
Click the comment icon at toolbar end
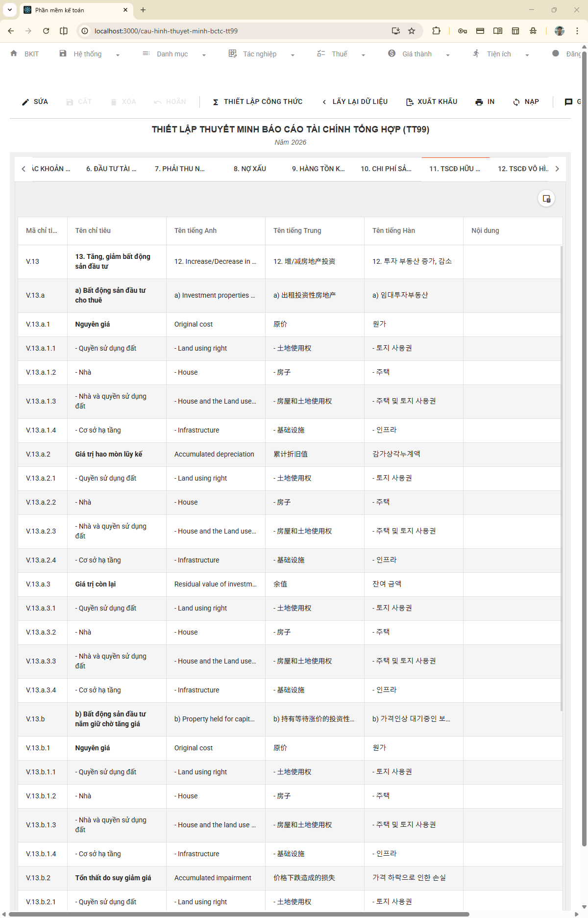pos(568,102)
